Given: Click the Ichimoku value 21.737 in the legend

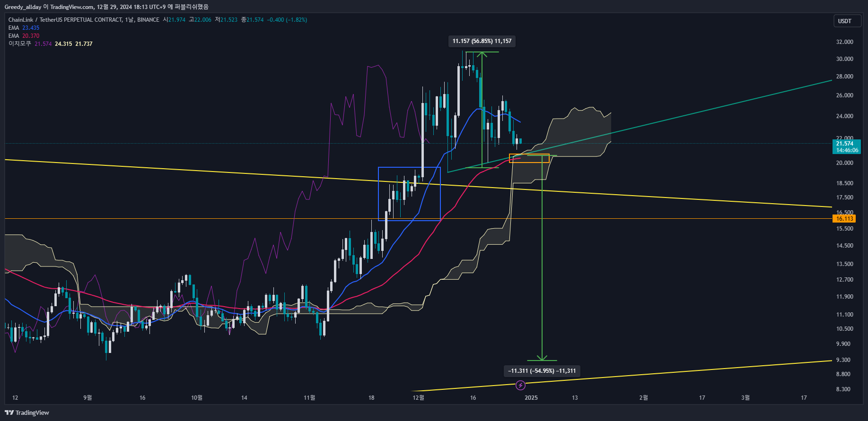Looking at the screenshot, I should (84, 44).
